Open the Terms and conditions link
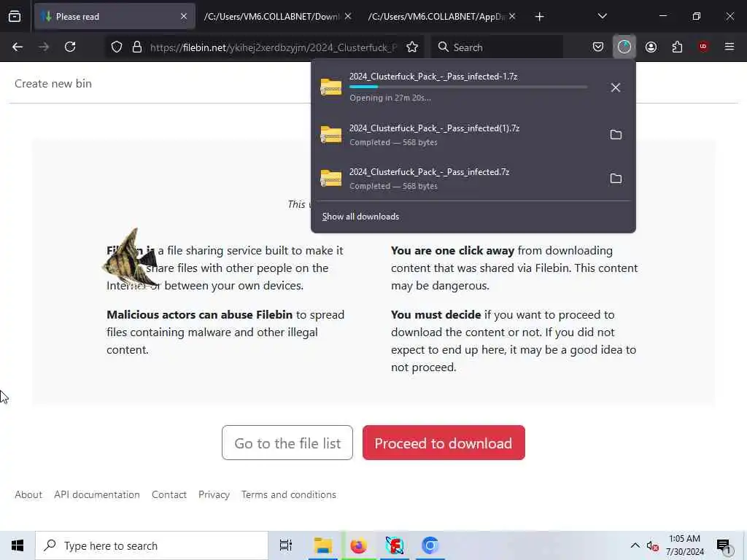Screen dimensions: 747x560 289,495
